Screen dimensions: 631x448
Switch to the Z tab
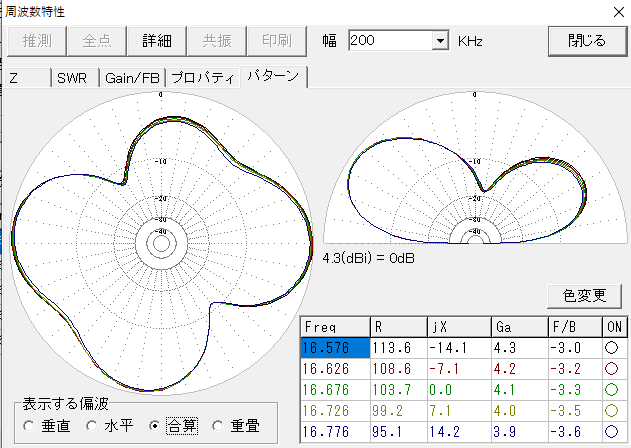point(28,78)
